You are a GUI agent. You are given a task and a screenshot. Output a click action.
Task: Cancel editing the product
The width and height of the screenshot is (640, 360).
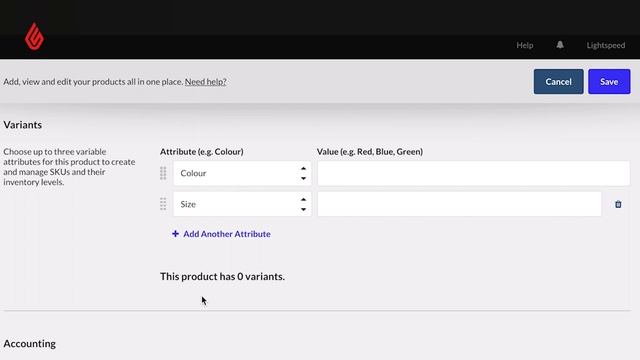pyautogui.click(x=558, y=82)
